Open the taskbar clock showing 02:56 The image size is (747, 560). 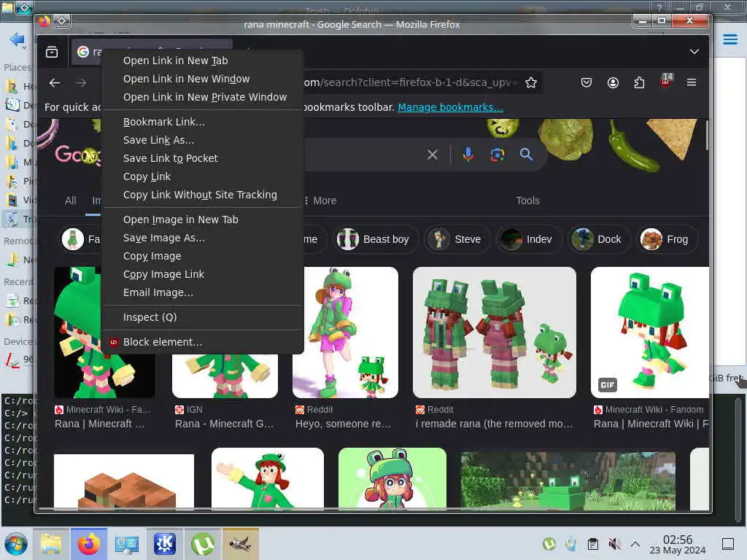(678, 544)
